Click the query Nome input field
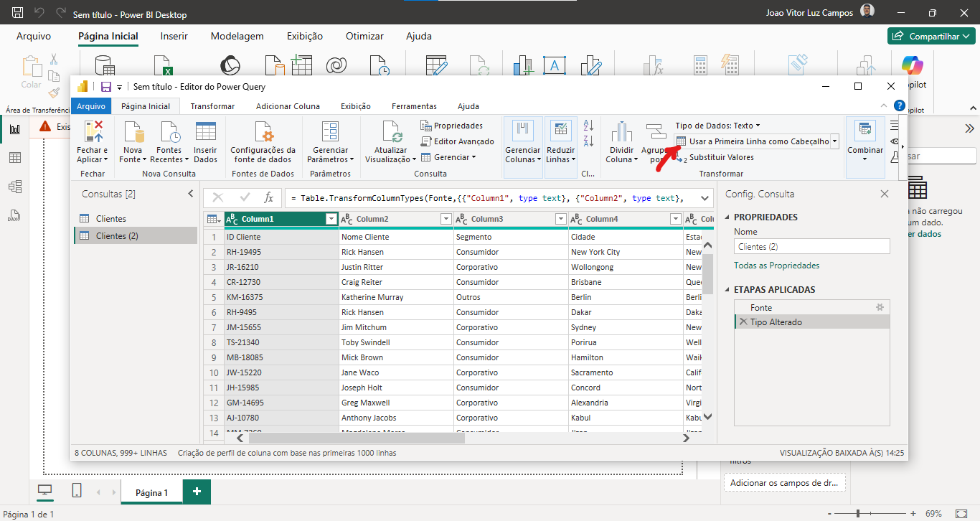 (x=812, y=246)
